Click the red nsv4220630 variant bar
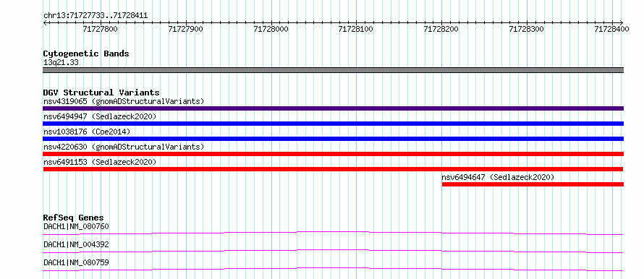Viewport: 644px width, 279px height. pyautogui.click(x=333, y=154)
